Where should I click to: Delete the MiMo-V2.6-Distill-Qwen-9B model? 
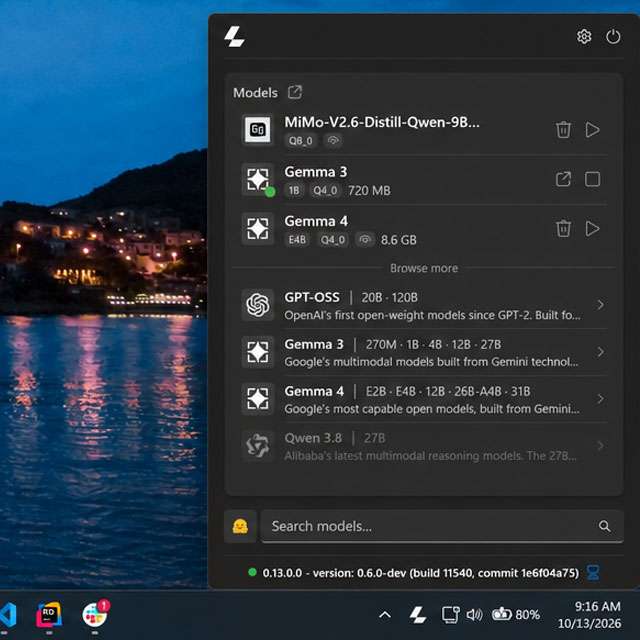coord(563,130)
